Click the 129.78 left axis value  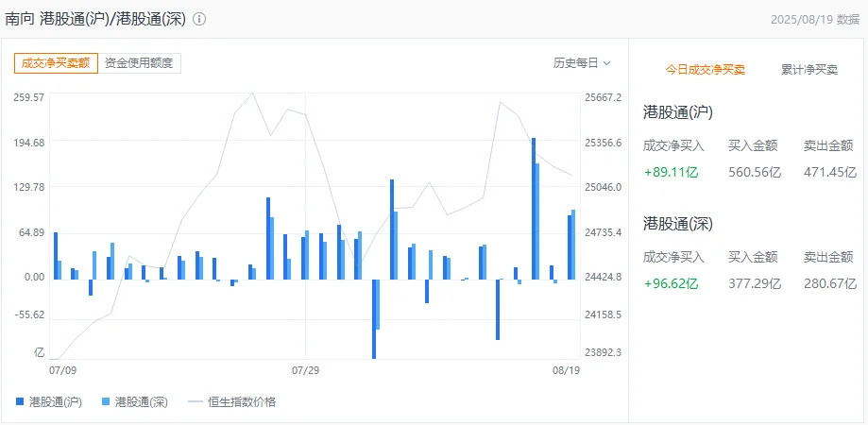28,187
